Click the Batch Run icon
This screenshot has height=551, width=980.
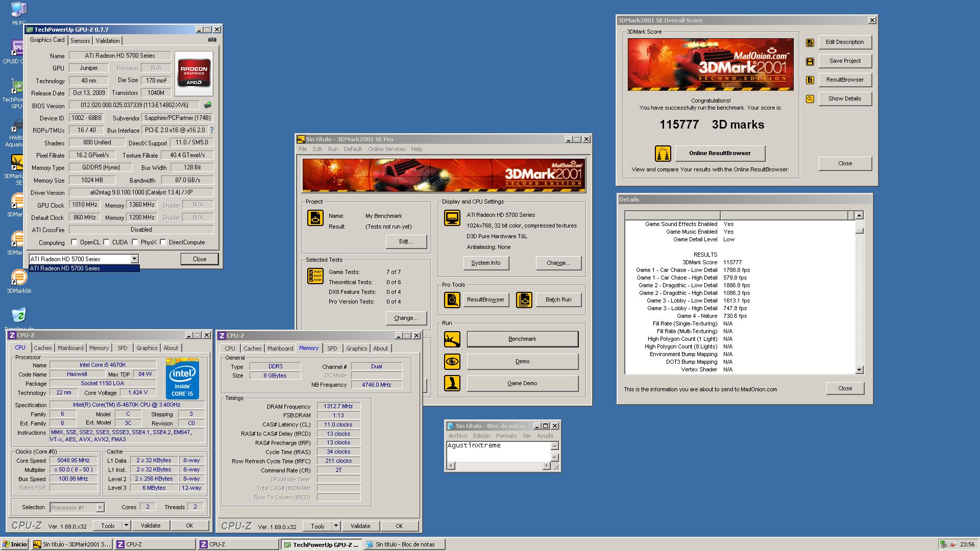coord(524,300)
